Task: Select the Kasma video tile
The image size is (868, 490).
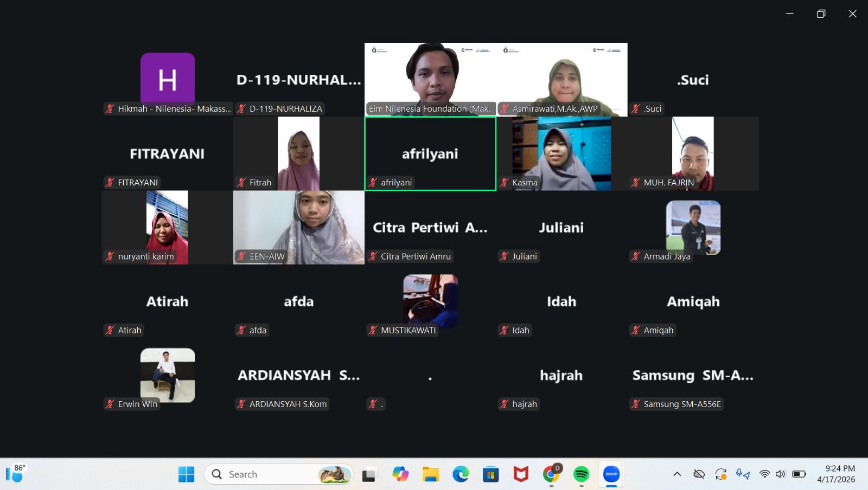Action: pyautogui.click(x=561, y=153)
